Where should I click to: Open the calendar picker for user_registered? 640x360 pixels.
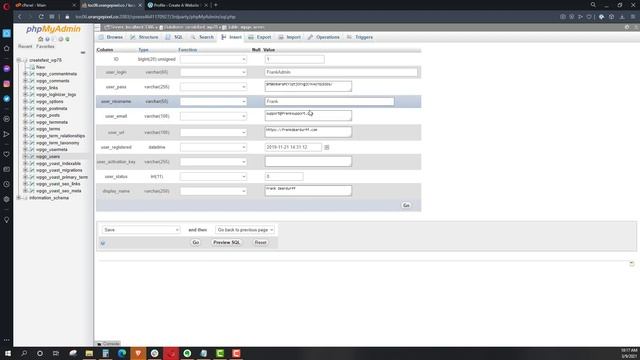point(327,147)
